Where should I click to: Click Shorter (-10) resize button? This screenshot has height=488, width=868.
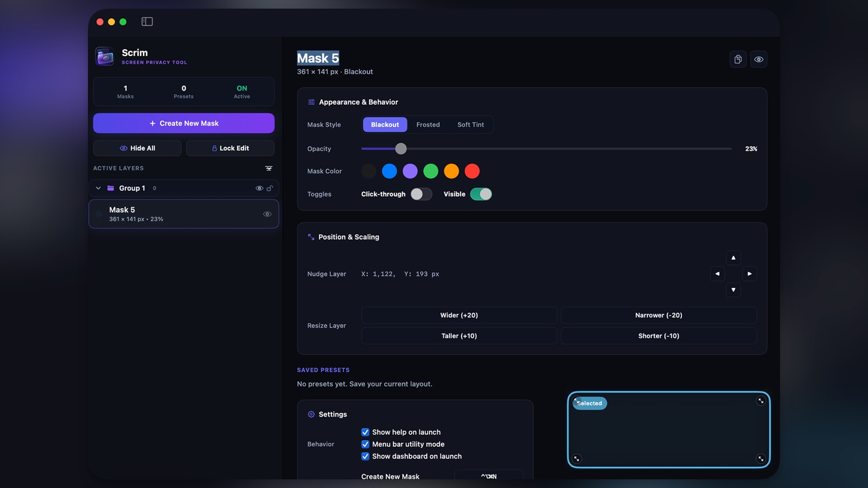coord(659,336)
